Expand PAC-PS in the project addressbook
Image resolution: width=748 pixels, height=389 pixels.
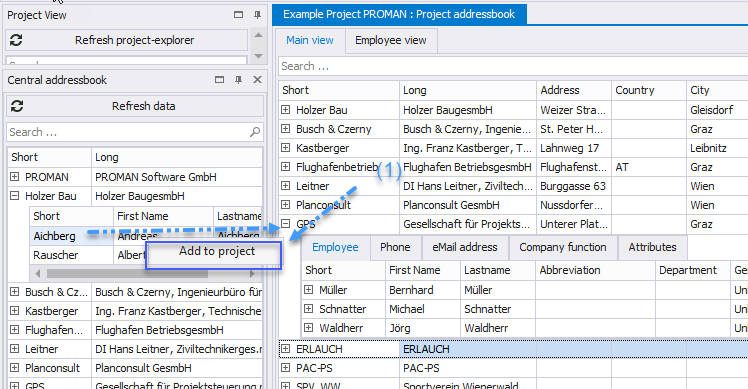click(286, 368)
